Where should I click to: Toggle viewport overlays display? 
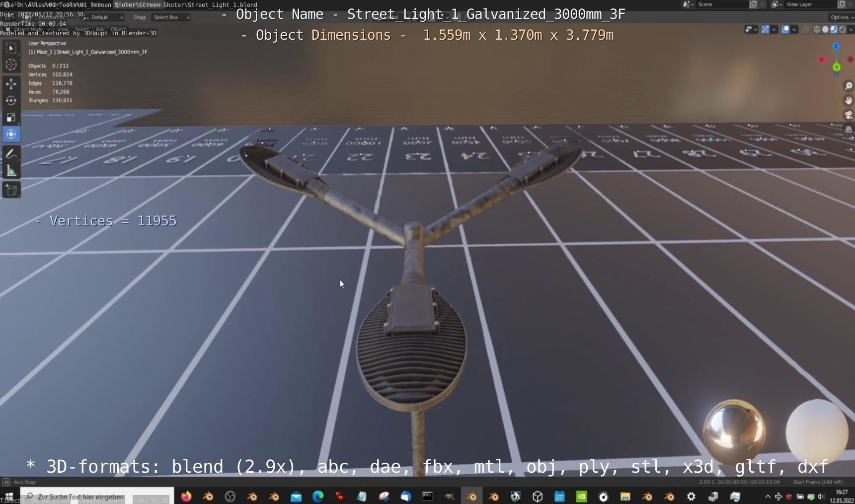(785, 30)
